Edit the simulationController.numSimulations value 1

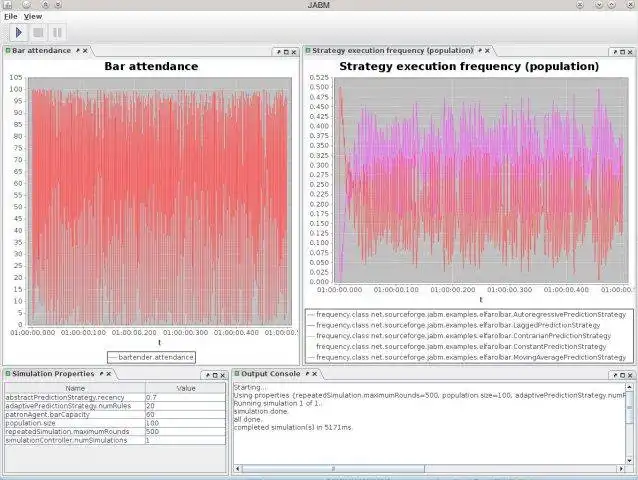[186, 440]
